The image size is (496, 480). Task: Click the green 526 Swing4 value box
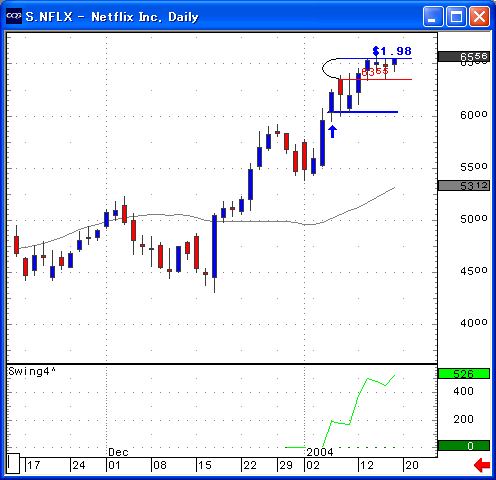pyautogui.click(x=464, y=374)
